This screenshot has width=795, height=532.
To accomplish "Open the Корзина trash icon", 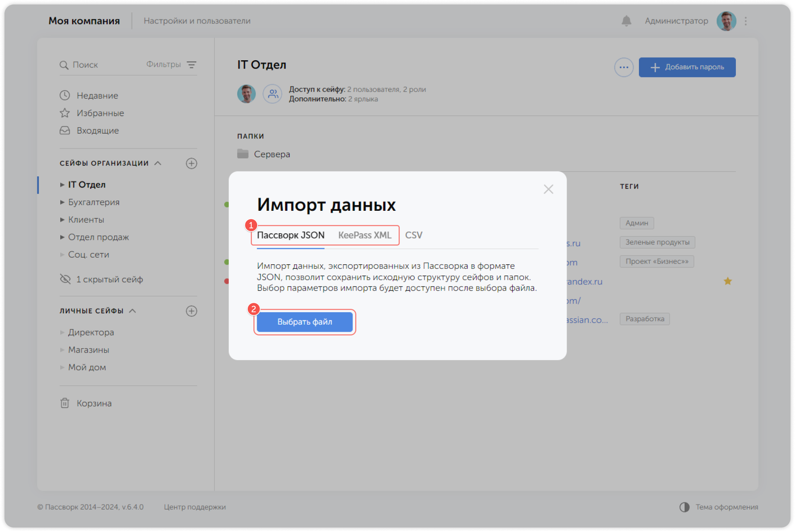I will pos(64,403).
